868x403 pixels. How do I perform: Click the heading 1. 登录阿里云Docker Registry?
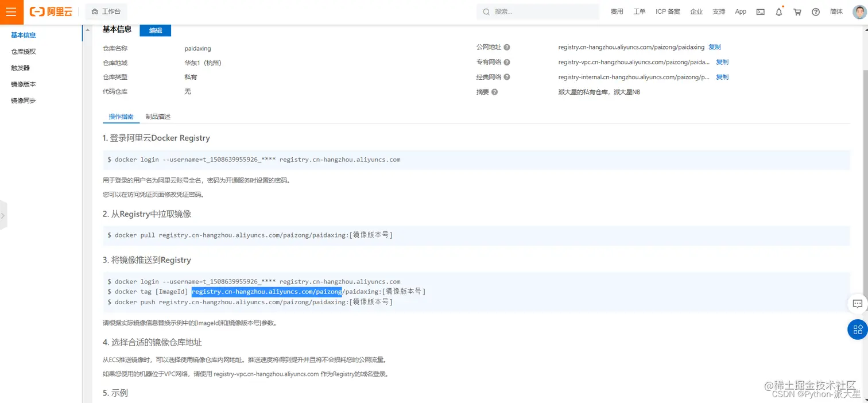tap(156, 138)
